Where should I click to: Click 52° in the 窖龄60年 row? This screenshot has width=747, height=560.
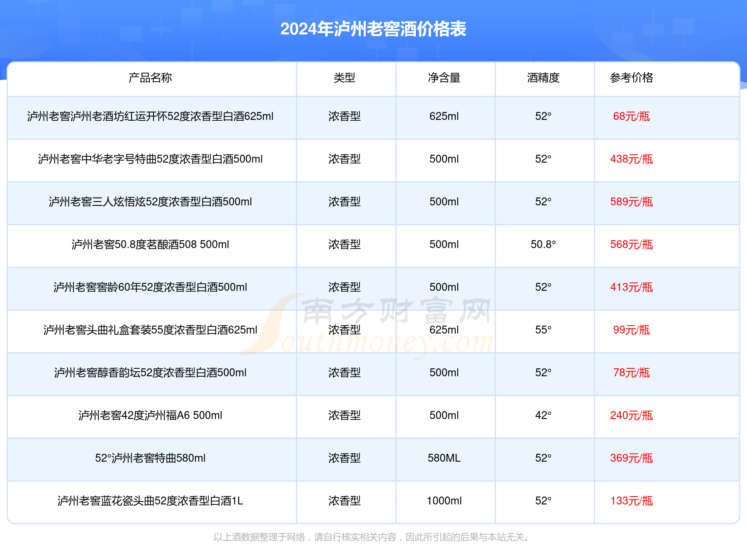coord(543,287)
